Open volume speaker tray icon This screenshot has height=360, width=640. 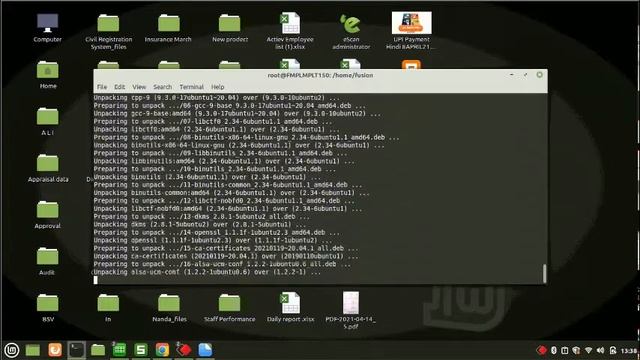click(x=600, y=351)
